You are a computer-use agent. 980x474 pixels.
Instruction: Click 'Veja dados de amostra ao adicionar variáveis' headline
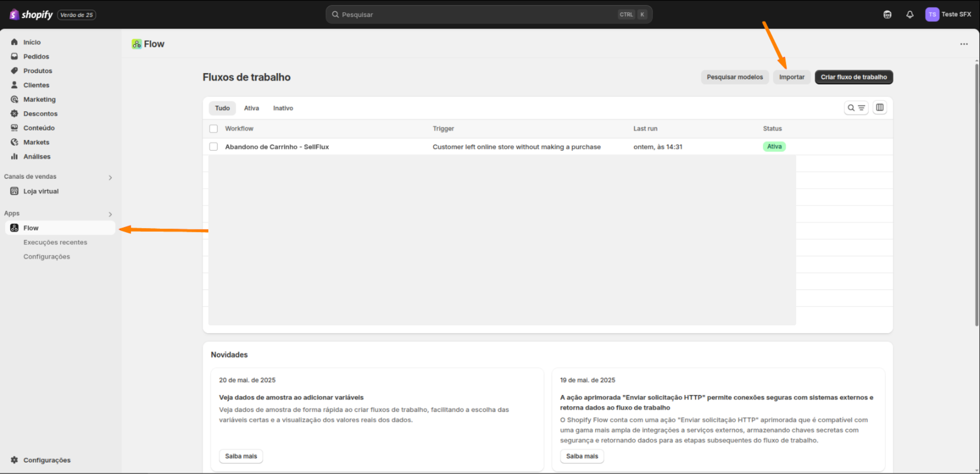point(291,398)
